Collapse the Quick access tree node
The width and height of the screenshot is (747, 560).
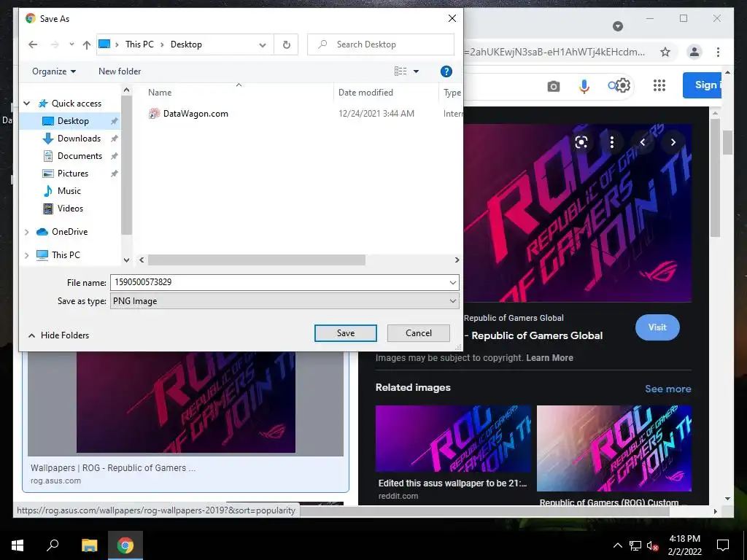point(27,104)
